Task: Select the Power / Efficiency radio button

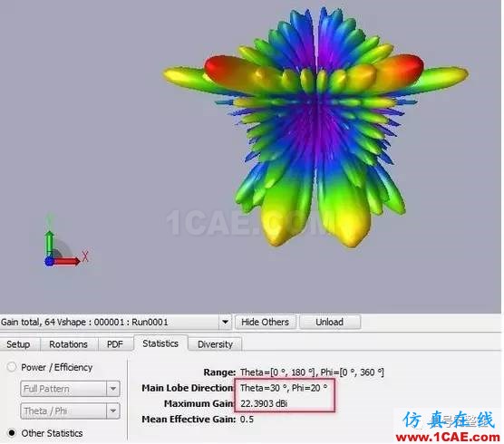Action: tap(12, 367)
